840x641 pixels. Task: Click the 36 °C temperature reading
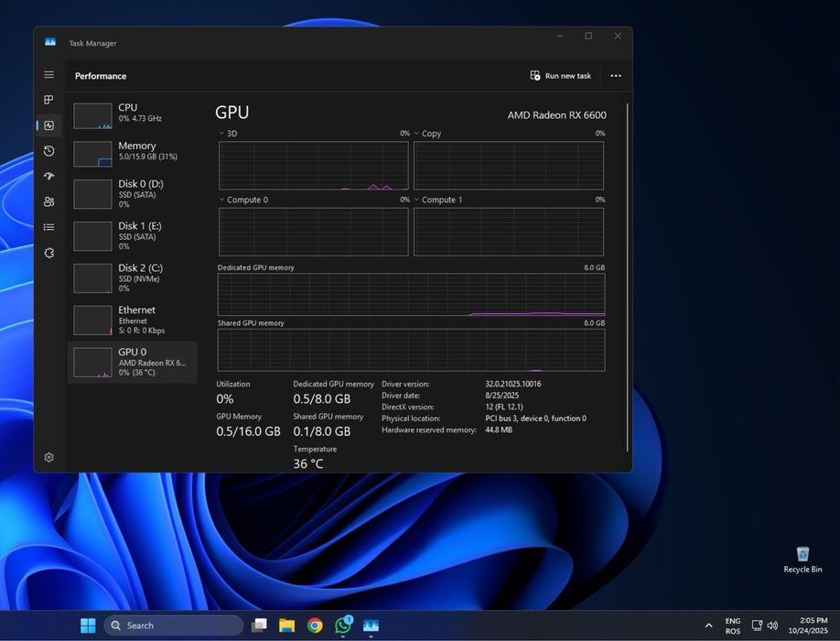308,463
